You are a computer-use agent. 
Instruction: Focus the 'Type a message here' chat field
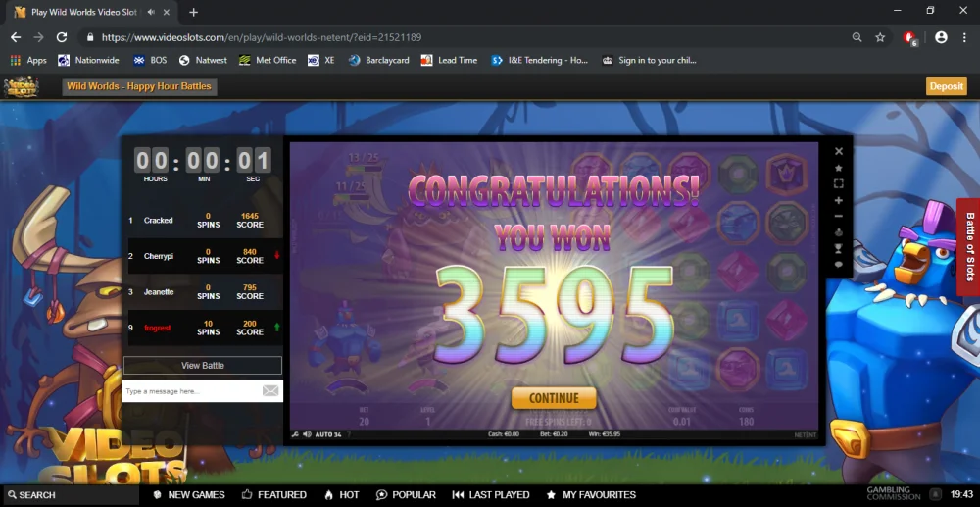tap(191, 391)
